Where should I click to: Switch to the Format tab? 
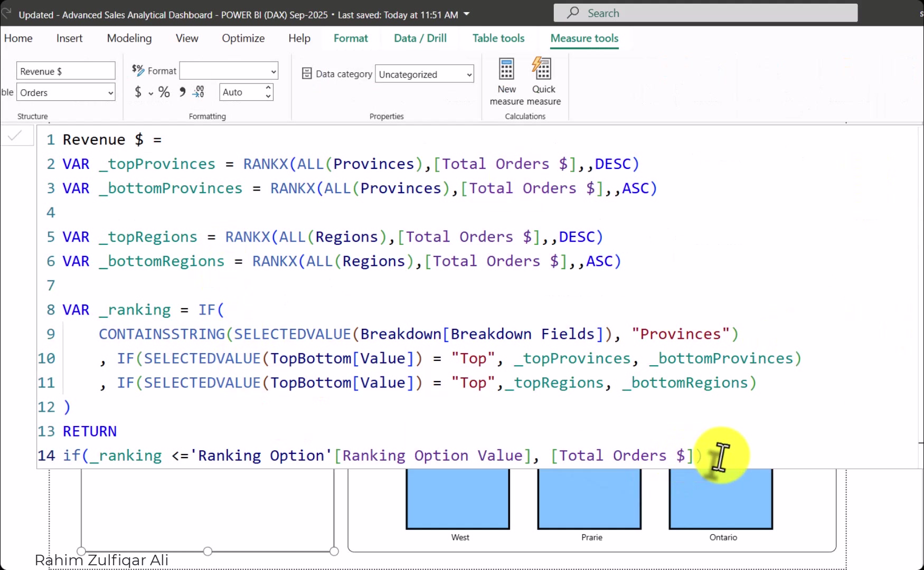(x=351, y=38)
